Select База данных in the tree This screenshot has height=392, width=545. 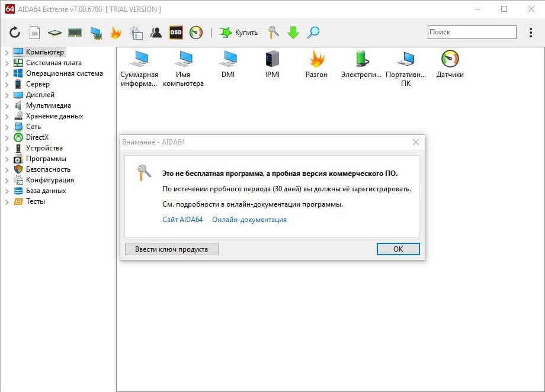point(40,191)
